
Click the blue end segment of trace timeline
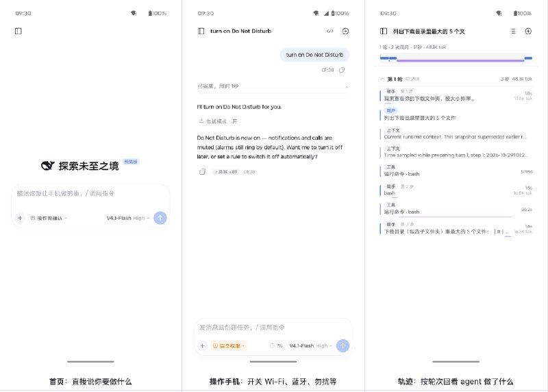coord(528,58)
